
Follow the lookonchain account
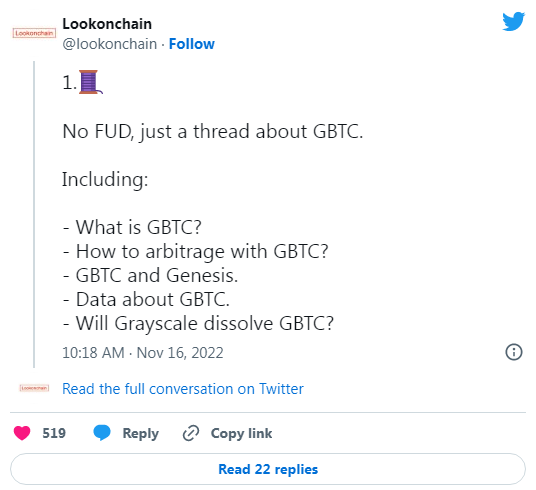(192, 44)
